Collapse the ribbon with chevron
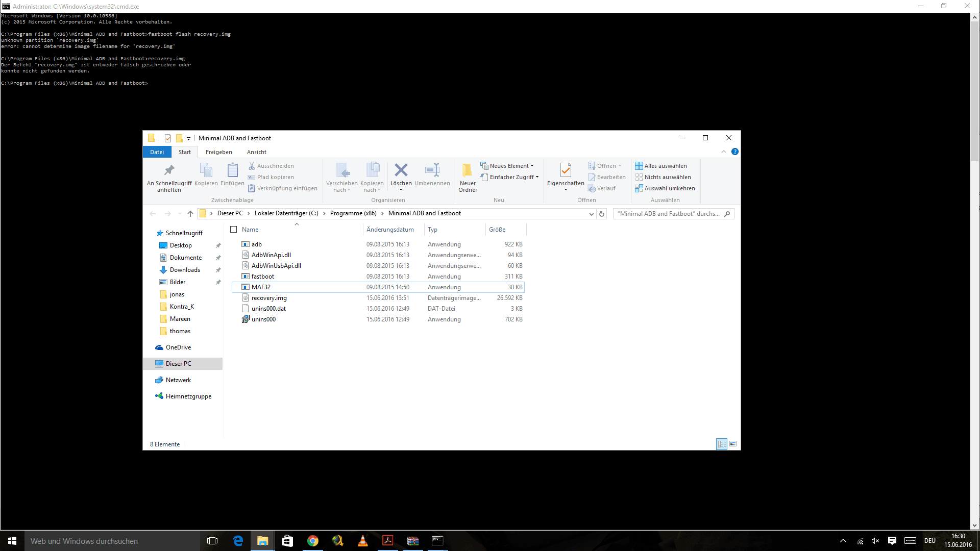This screenshot has height=551, width=980. (x=724, y=152)
